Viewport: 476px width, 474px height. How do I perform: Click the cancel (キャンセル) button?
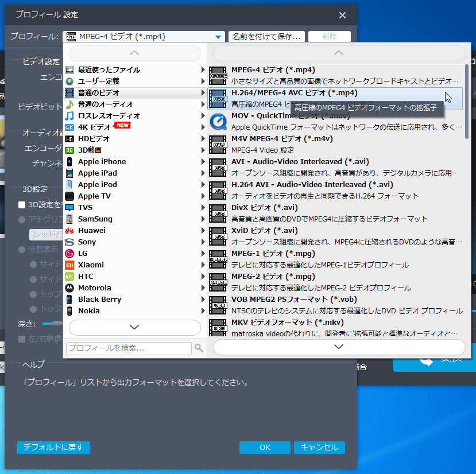(x=319, y=448)
